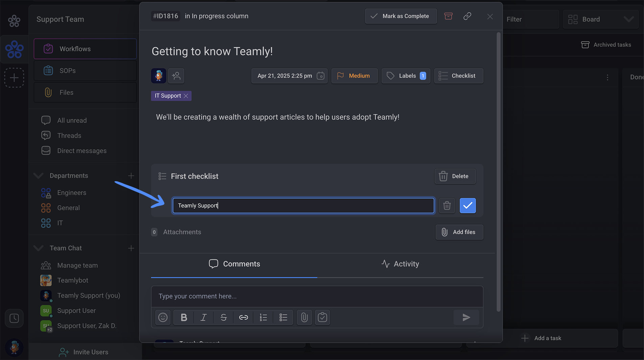Open the Teamly logo at top left

tap(14, 21)
